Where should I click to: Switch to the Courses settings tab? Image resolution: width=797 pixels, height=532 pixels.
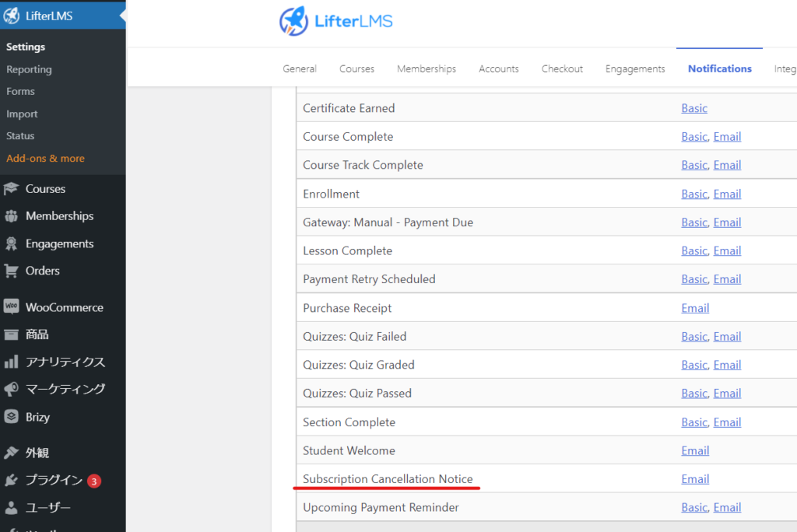click(356, 68)
